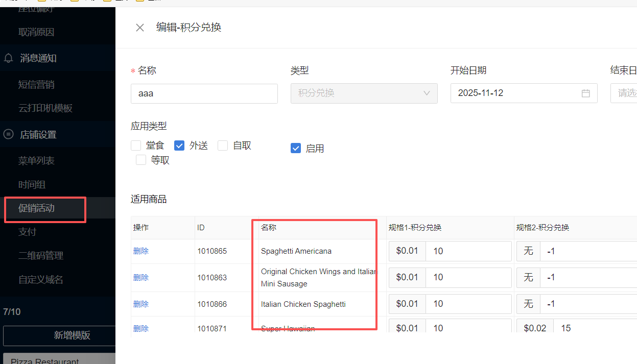Screen dimensions: 637x364
Task: Click the 结束日期 date picker field
Action: (x=624, y=93)
